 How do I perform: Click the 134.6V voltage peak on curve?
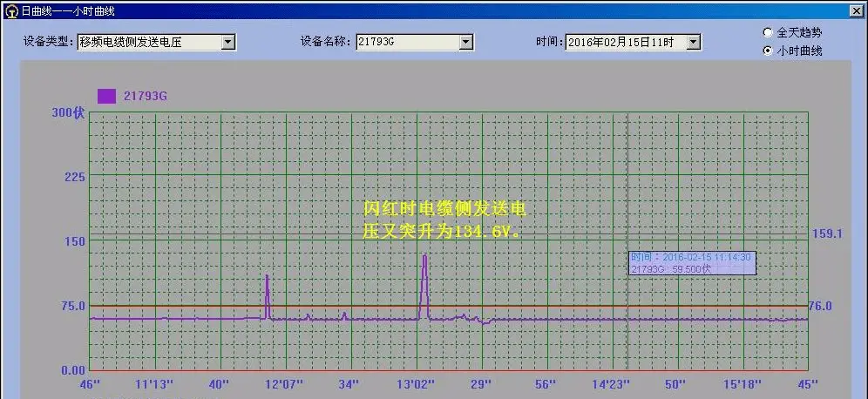click(x=424, y=256)
